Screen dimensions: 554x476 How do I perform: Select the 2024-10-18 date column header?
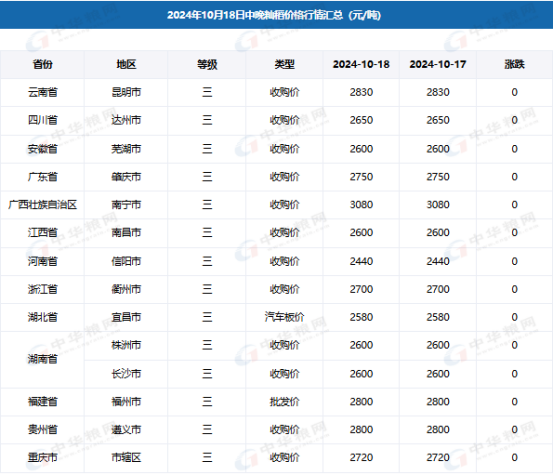point(361,64)
